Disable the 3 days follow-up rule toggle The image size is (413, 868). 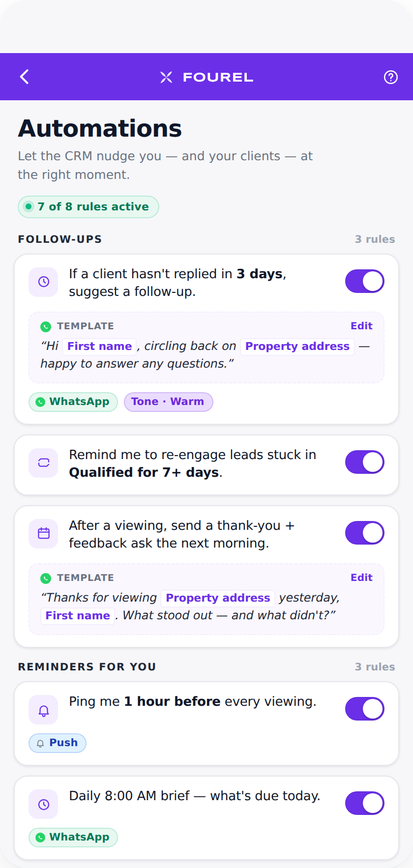coord(364,281)
